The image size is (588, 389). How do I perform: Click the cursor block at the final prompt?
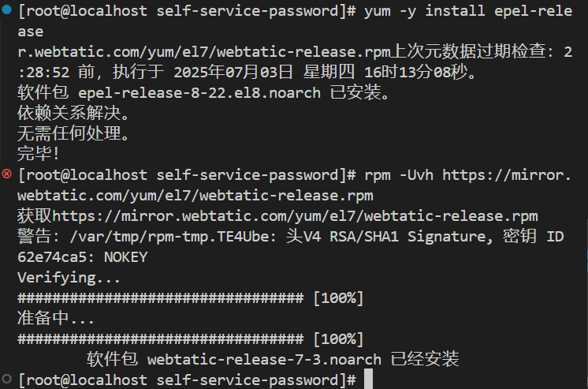(x=368, y=379)
